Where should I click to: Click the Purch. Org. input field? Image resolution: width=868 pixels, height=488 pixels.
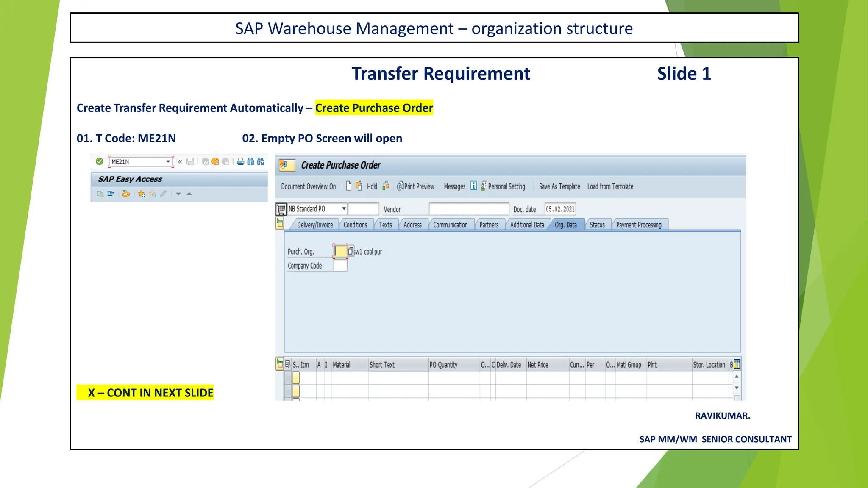click(x=340, y=251)
